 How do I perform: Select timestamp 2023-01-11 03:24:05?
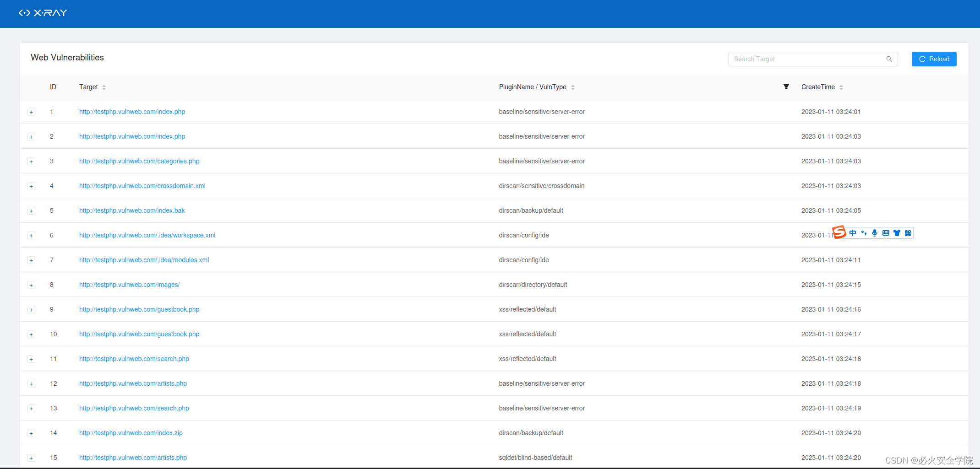(x=831, y=210)
